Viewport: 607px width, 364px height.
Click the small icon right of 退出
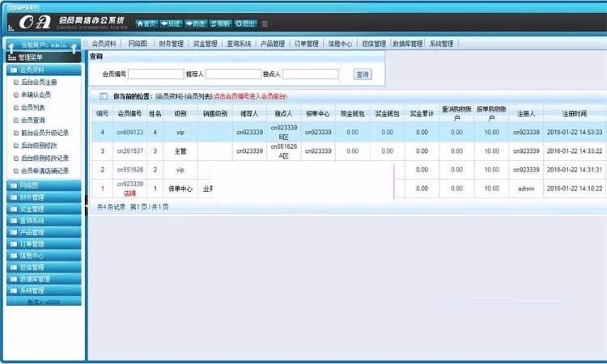pyautogui.click(x=265, y=23)
